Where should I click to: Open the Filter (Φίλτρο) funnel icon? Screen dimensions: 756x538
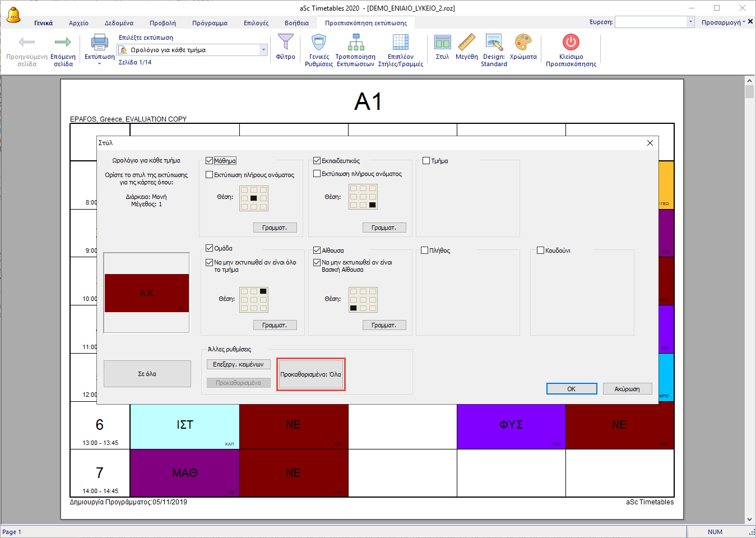tap(285, 43)
